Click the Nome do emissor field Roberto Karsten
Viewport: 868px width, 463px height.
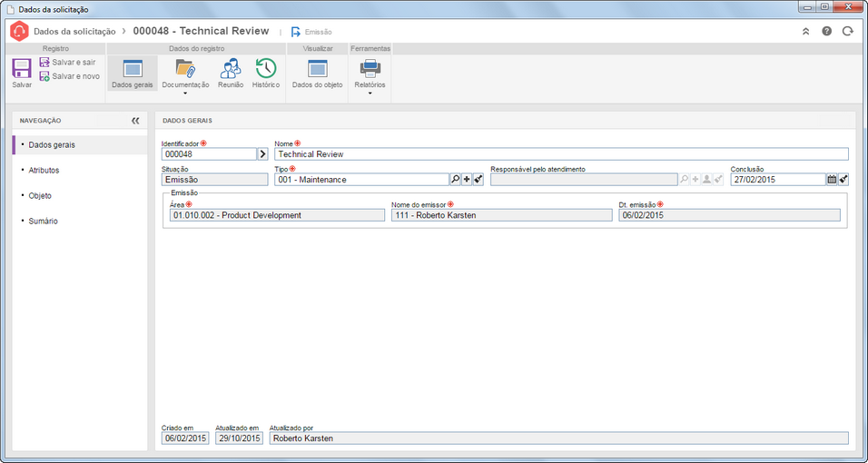(501, 215)
